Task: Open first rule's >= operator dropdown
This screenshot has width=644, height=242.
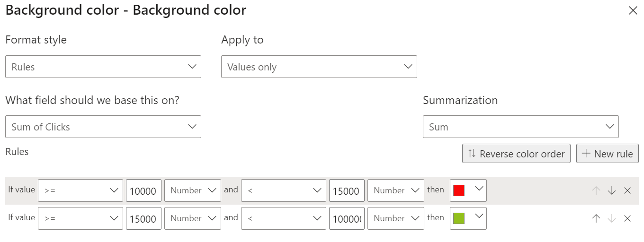Action: pyautogui.click(x=80, y=190)
